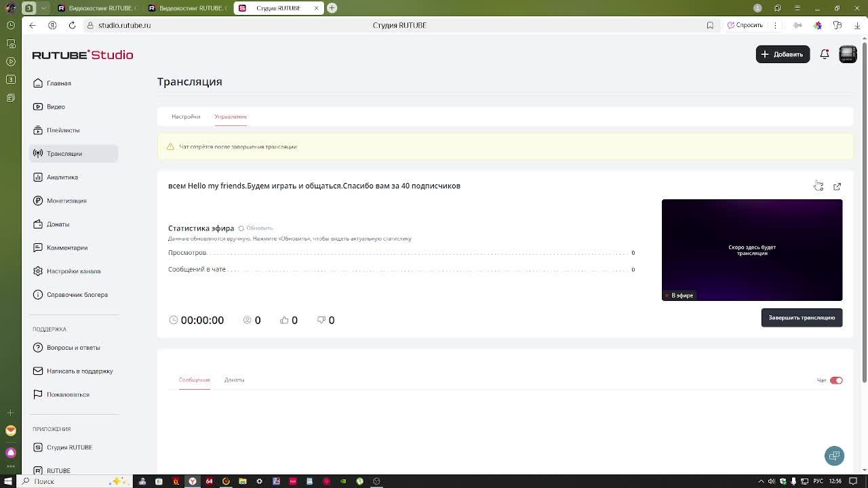Select the Управление tab
This screenshot has height=488, width=868.
pyautogui.click(x=231, y=117)
